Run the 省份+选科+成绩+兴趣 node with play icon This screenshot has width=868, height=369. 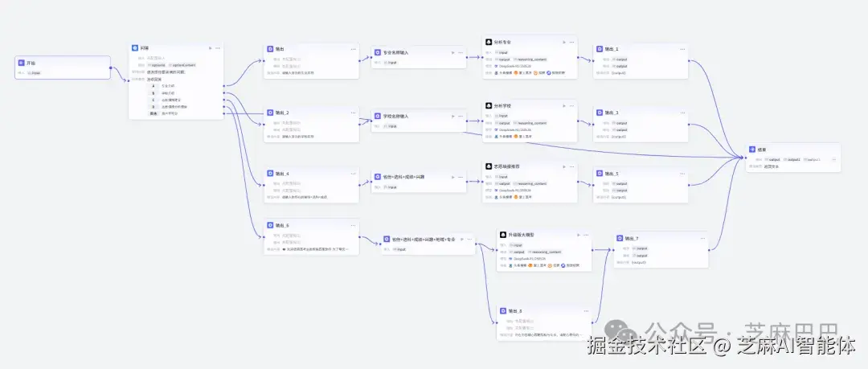[452, 178]
